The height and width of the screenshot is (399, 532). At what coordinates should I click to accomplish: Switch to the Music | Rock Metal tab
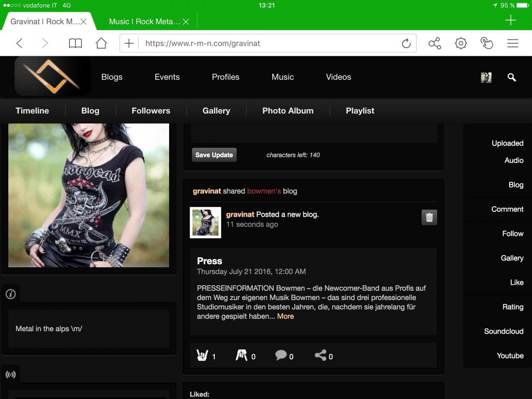(x=144, y=22)
